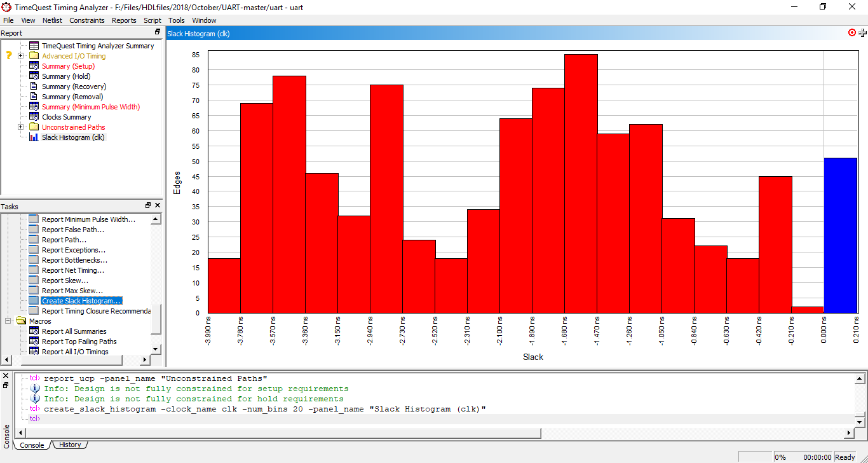Screen dimensions: 868x463
Task: Click the Summary (Setup) report icon
Action: tap(34, 66)
